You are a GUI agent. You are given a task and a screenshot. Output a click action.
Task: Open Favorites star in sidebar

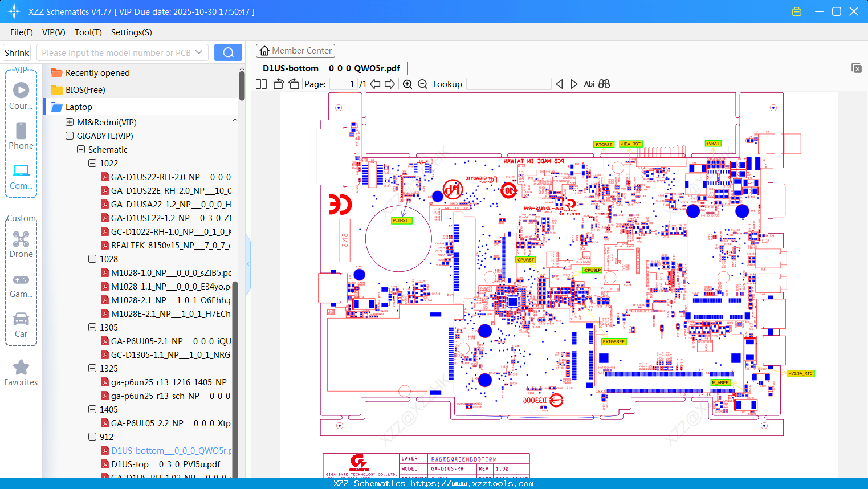click(x=21, y=373)
